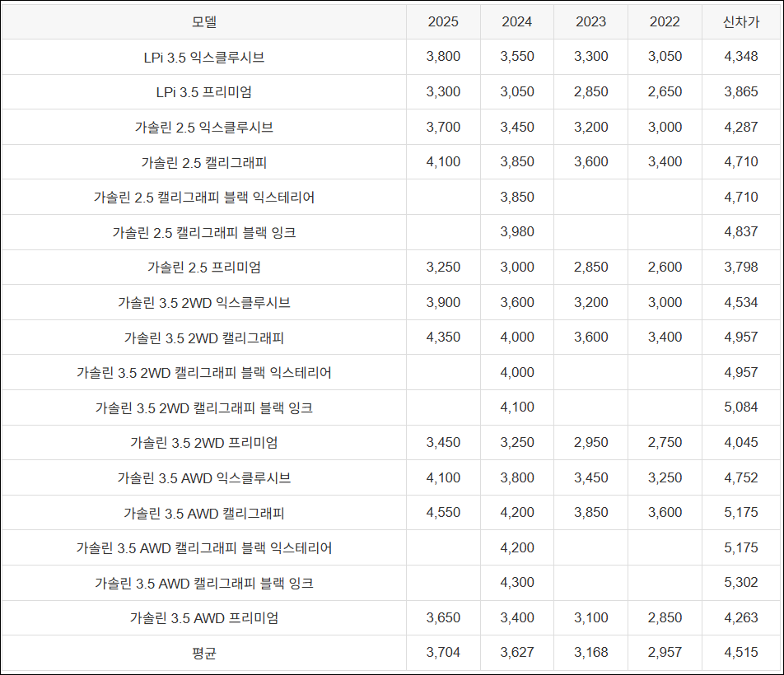Click 2025 price 4,550 for 3.5 AWD 캘리그래피
784x675 pixels.
point(443,512)
